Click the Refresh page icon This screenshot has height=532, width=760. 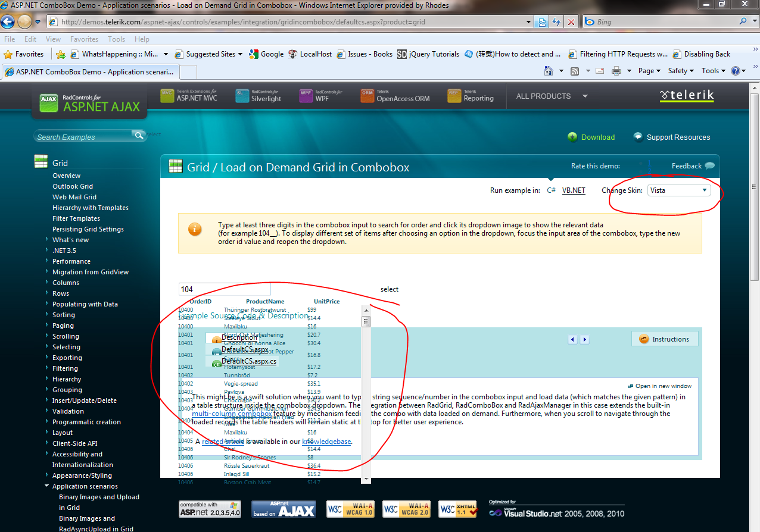(x=556, y=22)
